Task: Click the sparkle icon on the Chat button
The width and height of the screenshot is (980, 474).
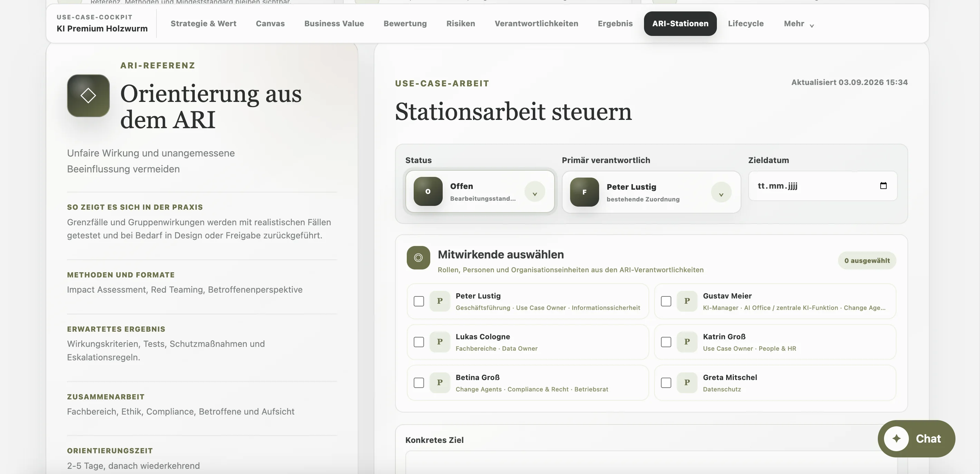Action: (x=896, y=439)
